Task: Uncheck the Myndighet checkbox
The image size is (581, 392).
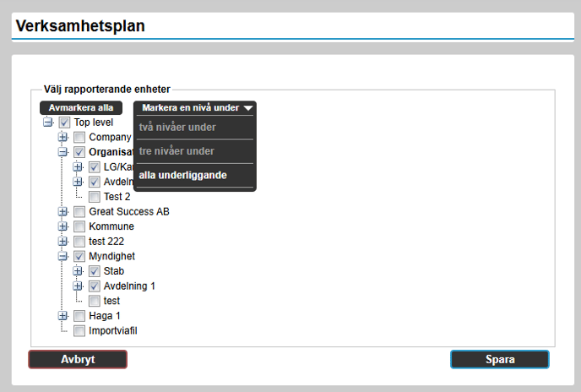Action: pos(79,257)
